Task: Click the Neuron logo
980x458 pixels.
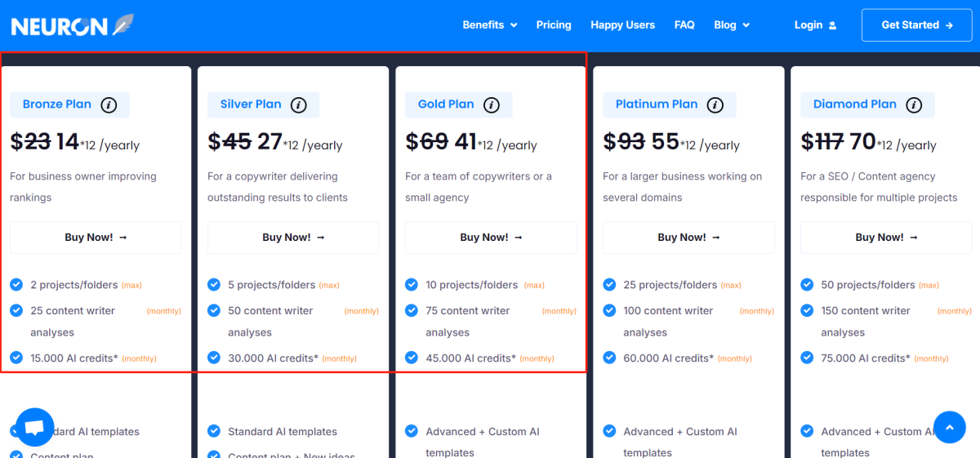Action: (72, 25)
